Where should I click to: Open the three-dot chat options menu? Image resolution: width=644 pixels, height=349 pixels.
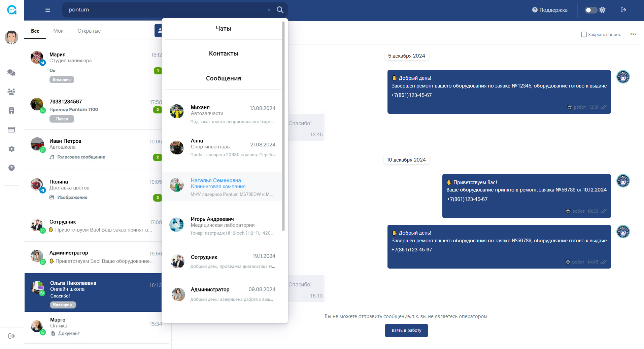point(633,34)
